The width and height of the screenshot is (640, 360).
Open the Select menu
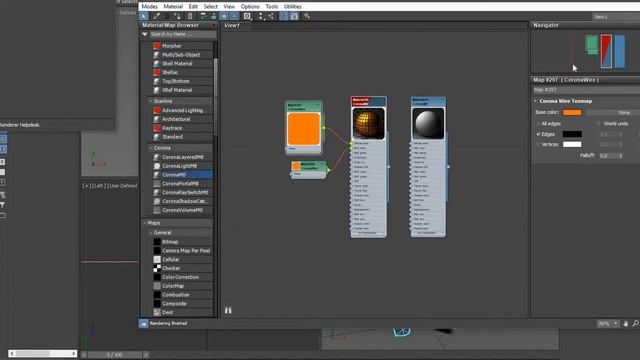tap(211, 7)
